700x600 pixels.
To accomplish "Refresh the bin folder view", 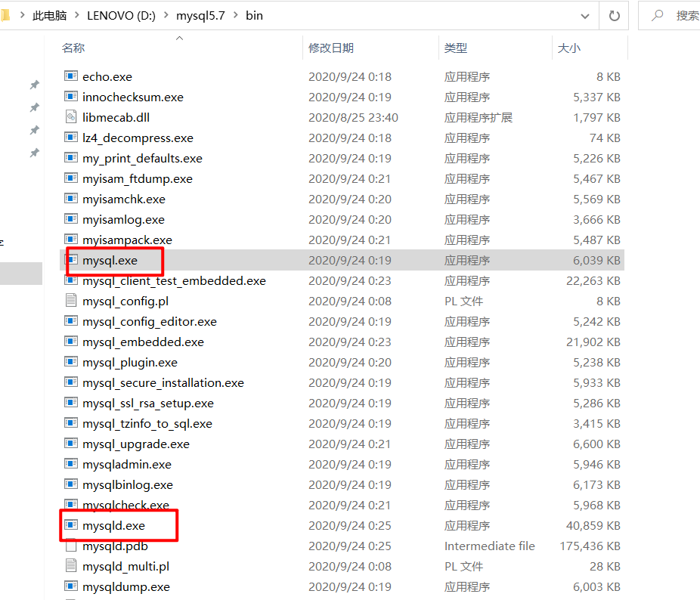I will coord(615,16).
